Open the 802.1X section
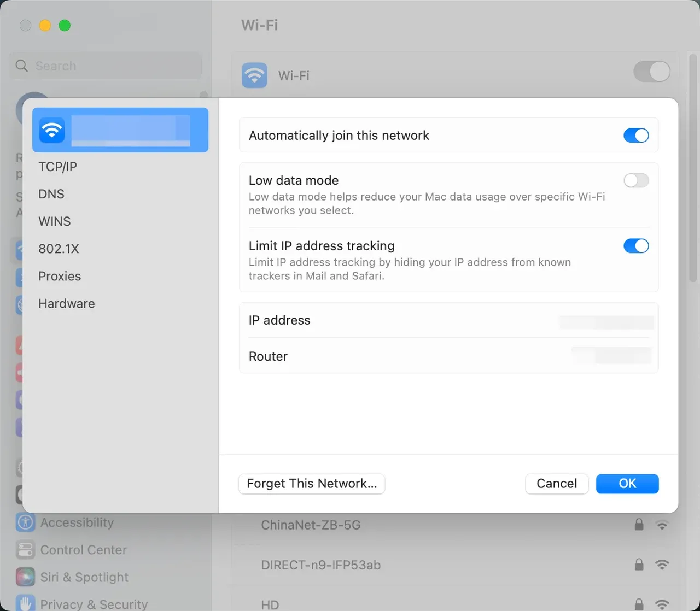The height and width of the screenshot is (611, 700). (59, 249)
